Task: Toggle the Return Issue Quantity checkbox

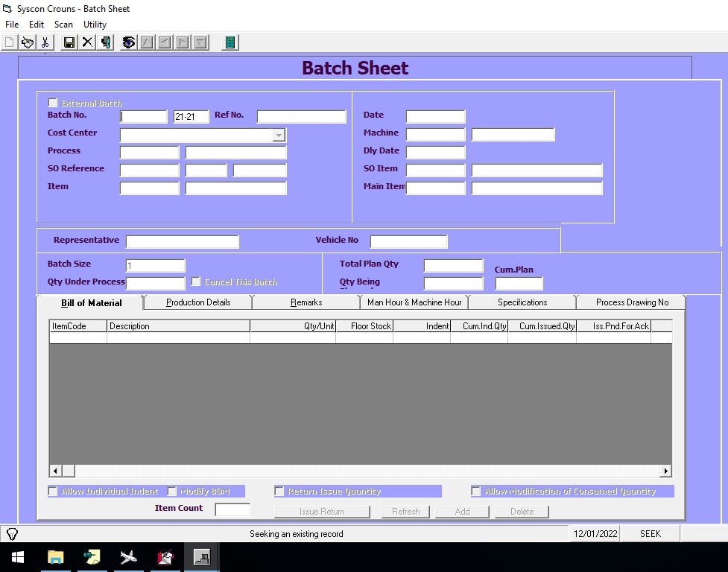Action: [279, 491]
